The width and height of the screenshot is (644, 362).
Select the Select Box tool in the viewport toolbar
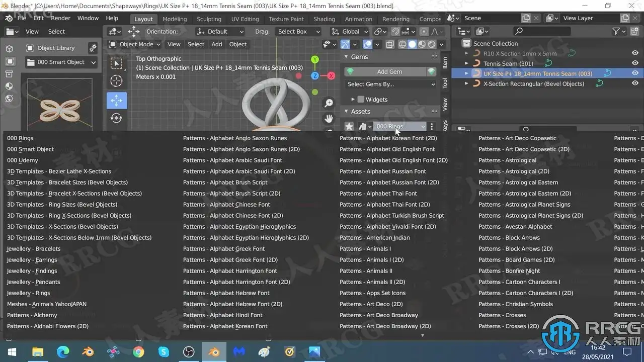116,63
